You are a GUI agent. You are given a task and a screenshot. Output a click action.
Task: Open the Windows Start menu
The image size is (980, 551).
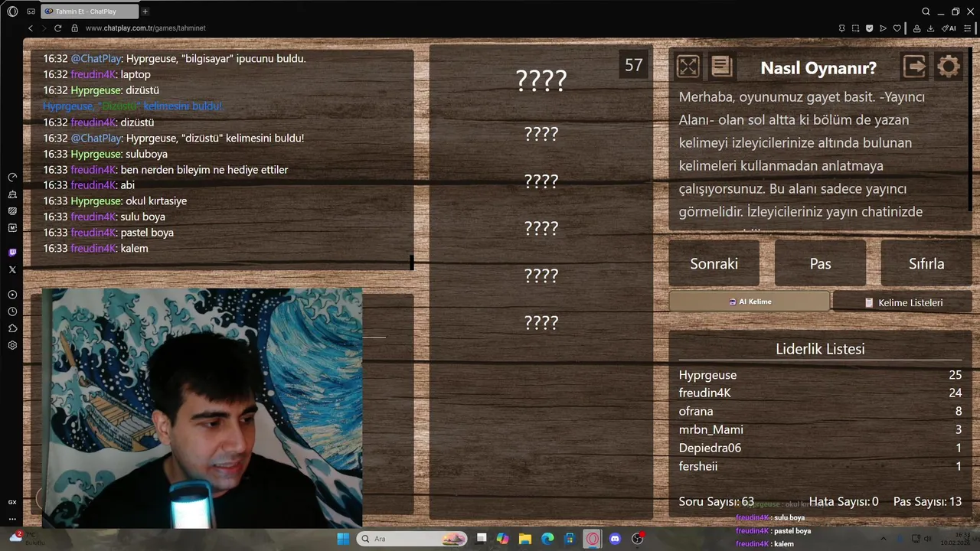click(x=343, y=539)
